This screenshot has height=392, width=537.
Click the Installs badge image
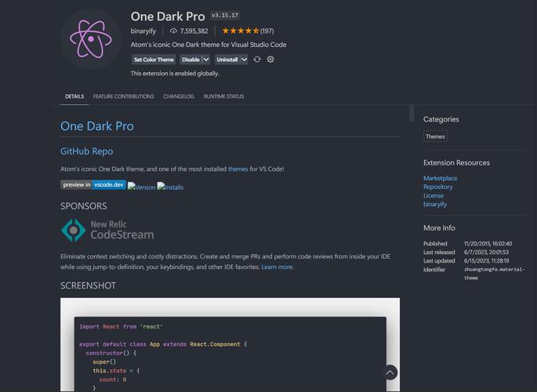pos(170,187)
